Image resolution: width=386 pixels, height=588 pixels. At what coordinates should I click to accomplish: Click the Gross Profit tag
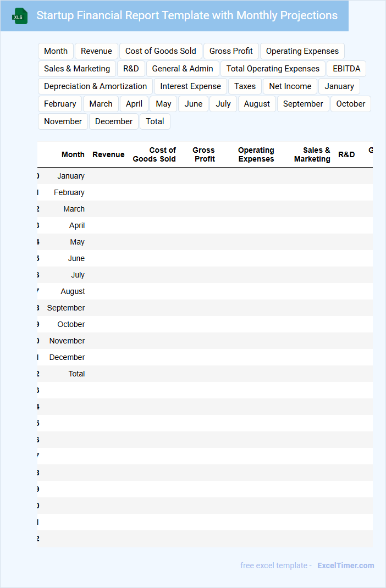coord(231,51)
